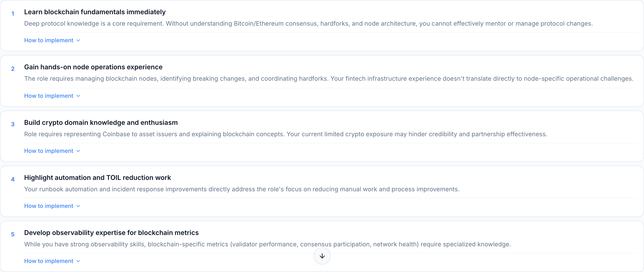
Task: Expand How to implement under node operations
Action: pyautogui.click(x=49, y=96)
